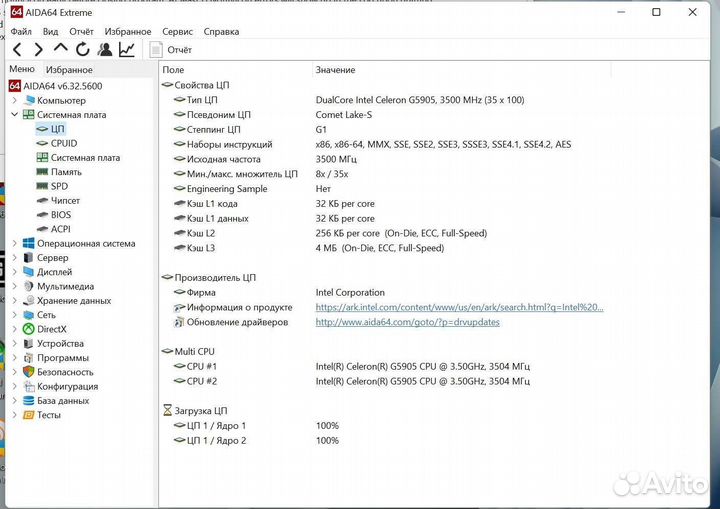
Task: Open the Сервис menu
Action: coord(177,32)
